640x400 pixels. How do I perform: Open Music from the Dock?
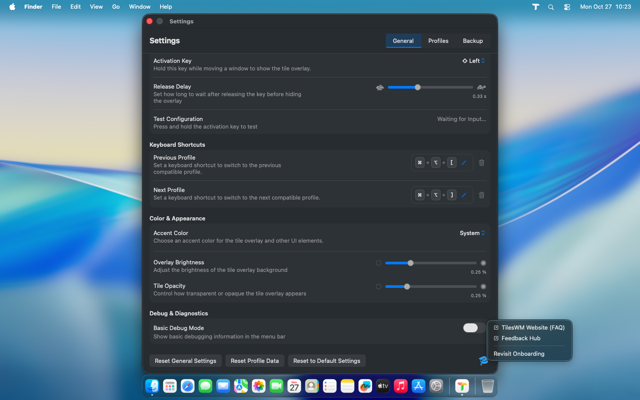[401, 386]
